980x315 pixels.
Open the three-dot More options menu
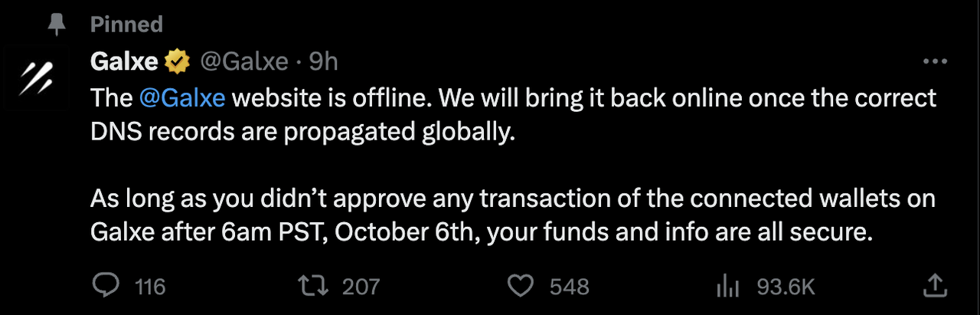[935, 62]
